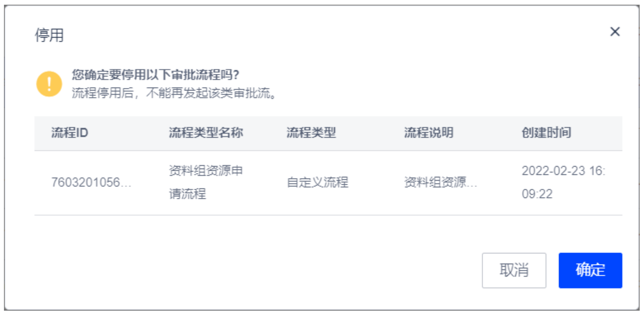
Task: Click the 自定义流程 type cell
Action: tap(317, 182)
